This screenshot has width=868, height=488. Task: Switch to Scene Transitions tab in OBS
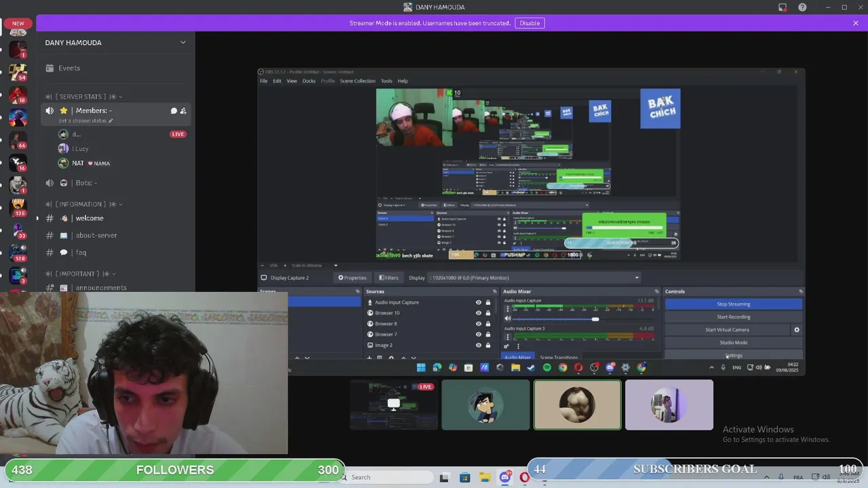tap(559, 357)
